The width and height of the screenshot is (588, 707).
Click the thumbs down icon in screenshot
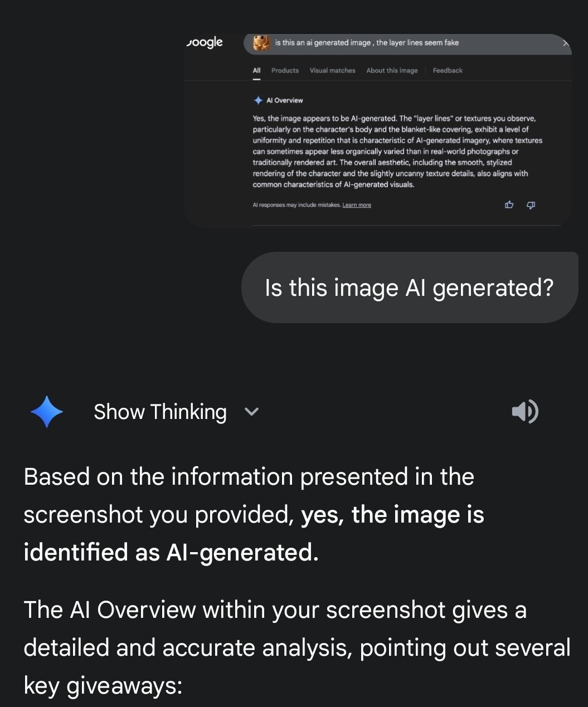[x=531, y=205]
